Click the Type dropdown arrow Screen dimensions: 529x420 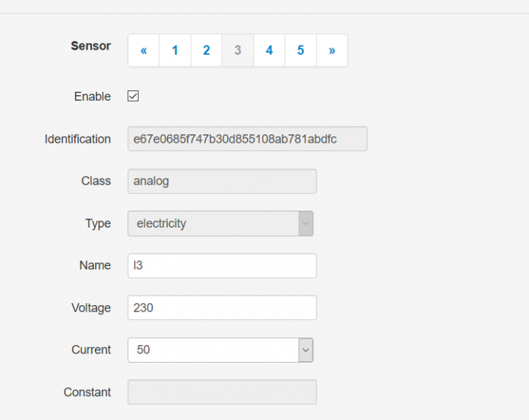pyautogui.click(x=305, y=224)
